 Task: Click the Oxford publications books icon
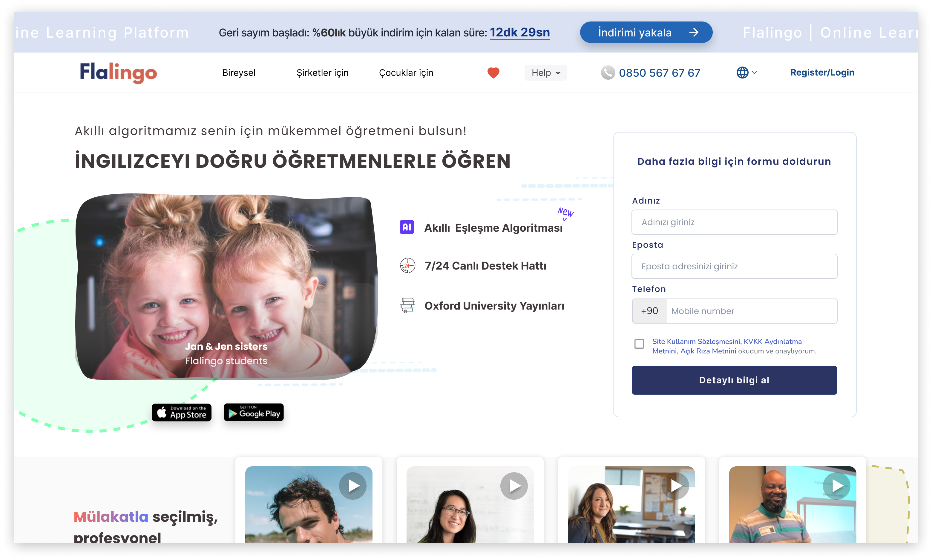pos(407,305)
